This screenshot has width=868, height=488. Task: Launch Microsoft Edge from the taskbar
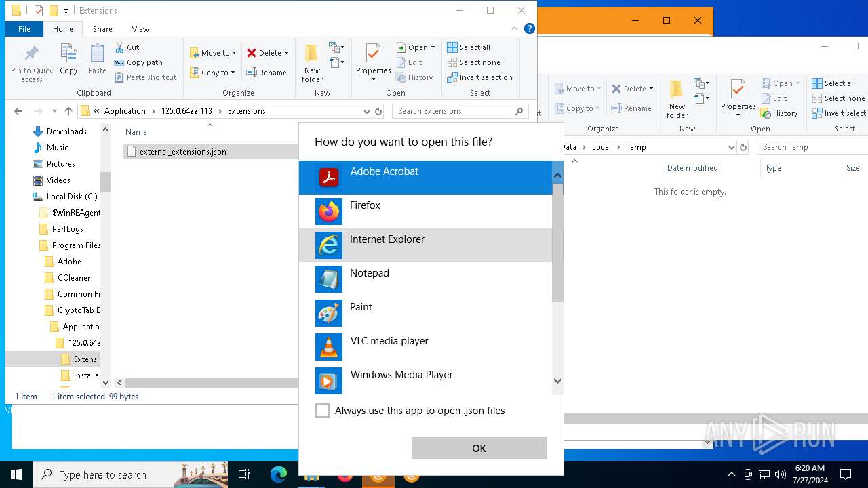(x=279, y=474)
